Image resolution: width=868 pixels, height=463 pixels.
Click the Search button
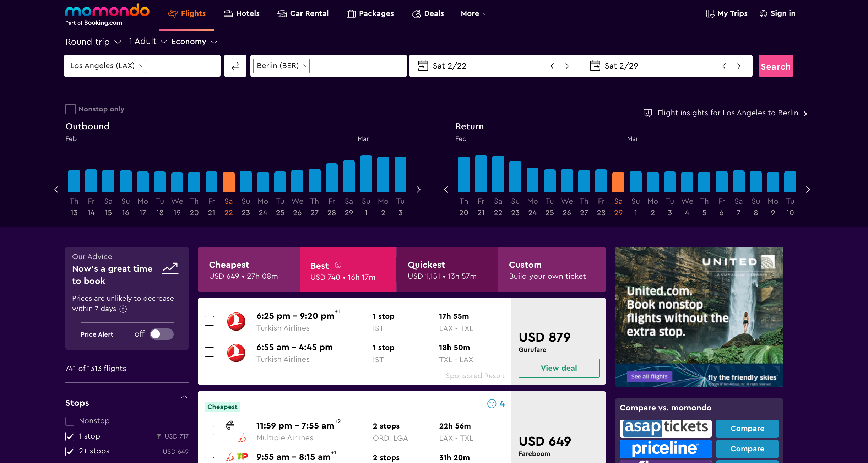pyautogui.click(x=776, y=65)
